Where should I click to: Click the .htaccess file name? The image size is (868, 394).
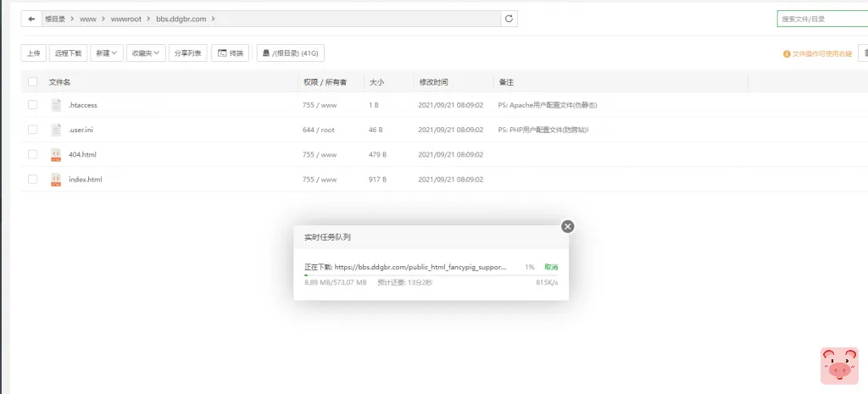pyautogui.click(x=82, y=104)
